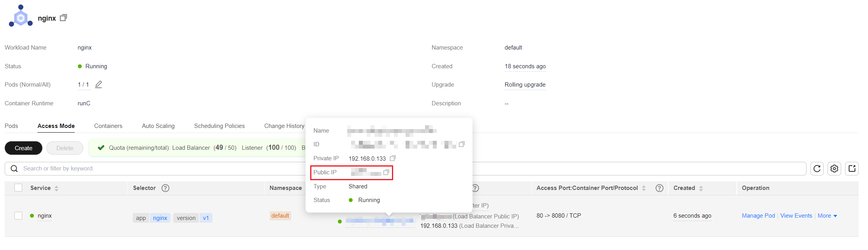Switch to the Pods tab
Screen dimensions: 868x250
[11, 126]
